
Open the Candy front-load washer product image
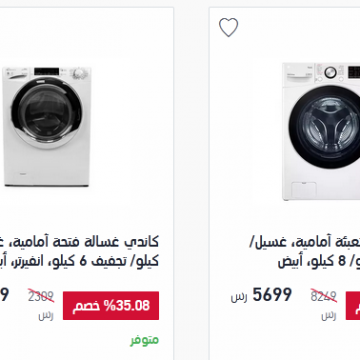47,127
